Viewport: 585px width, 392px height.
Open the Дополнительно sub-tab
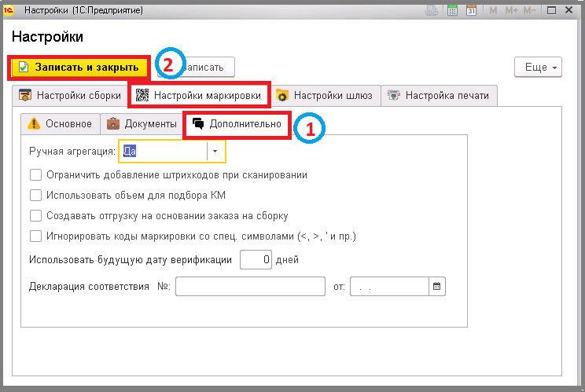(237, 123)
